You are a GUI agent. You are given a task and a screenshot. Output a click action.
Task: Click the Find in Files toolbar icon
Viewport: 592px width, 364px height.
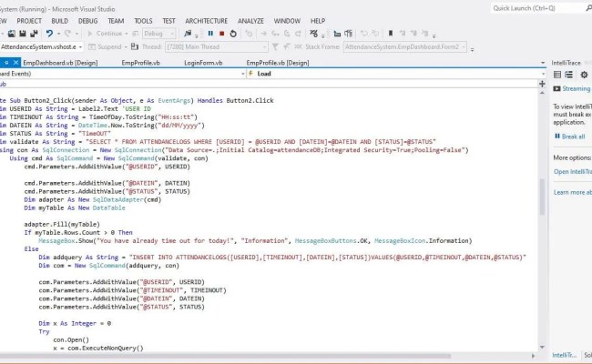coord(188,34)
